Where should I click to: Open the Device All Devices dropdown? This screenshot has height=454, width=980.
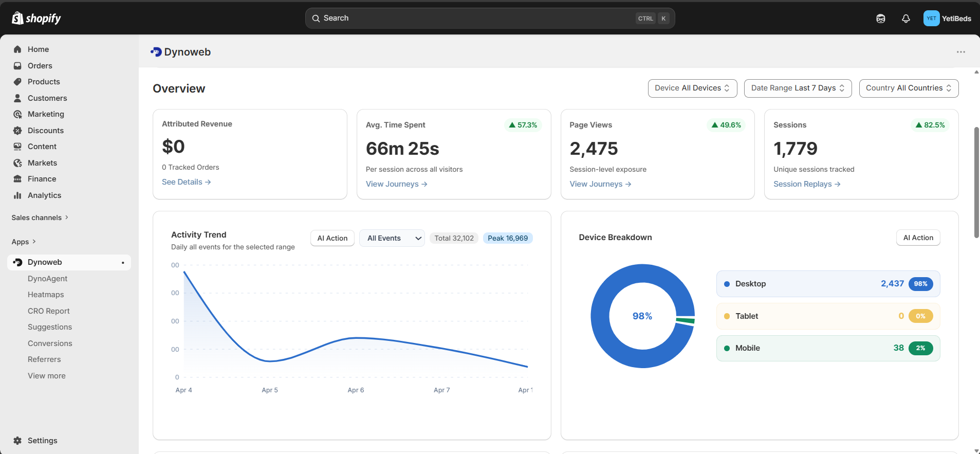tap(692, 88)
